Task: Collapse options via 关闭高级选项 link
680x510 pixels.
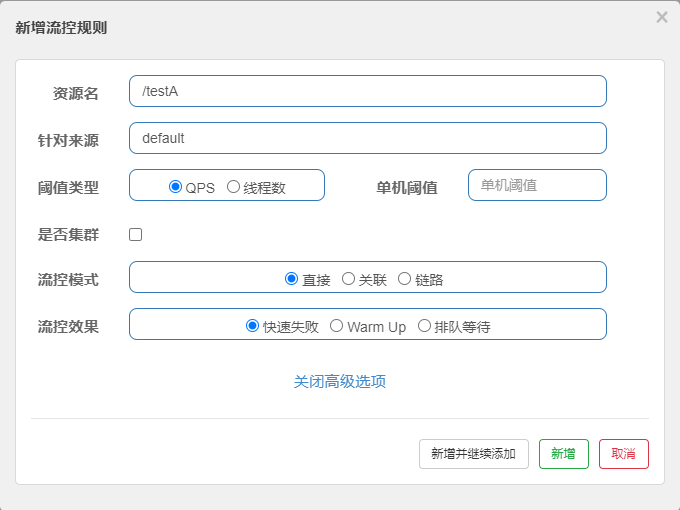Action: [340, 382]
